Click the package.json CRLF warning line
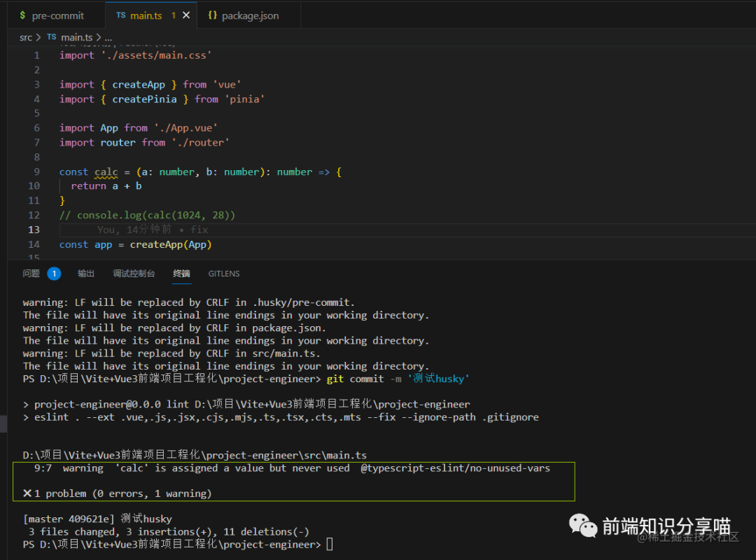This screenshot has width=756, height=560. [x=174, y=328]
